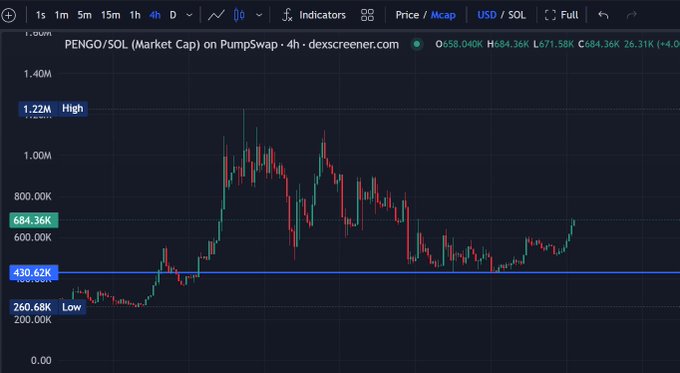This screenshot has width=680, height=373.
Task: Click the L671.58K low value
Action: (x=554, y=44)
